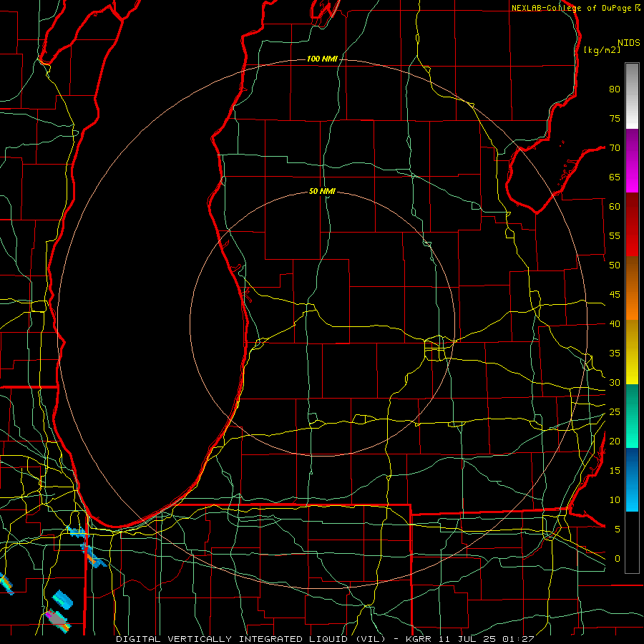The image size is (644, 644).
Task: Click the scale value 45
Action: pos(615,295)
